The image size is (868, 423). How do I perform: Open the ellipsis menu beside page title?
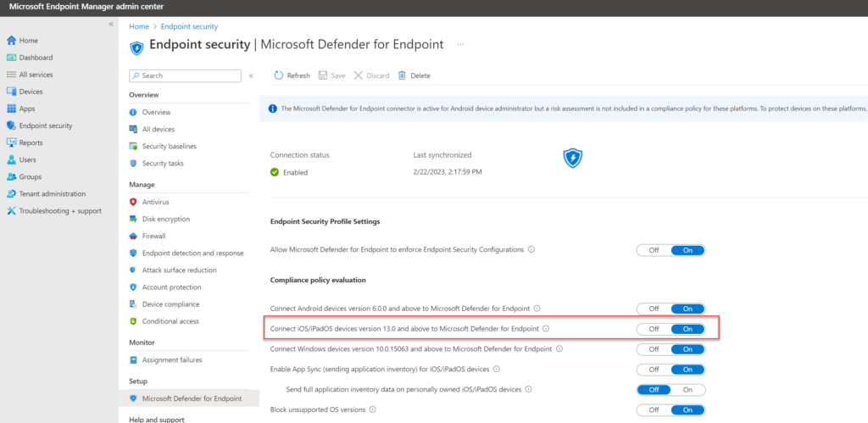point(460,45)
